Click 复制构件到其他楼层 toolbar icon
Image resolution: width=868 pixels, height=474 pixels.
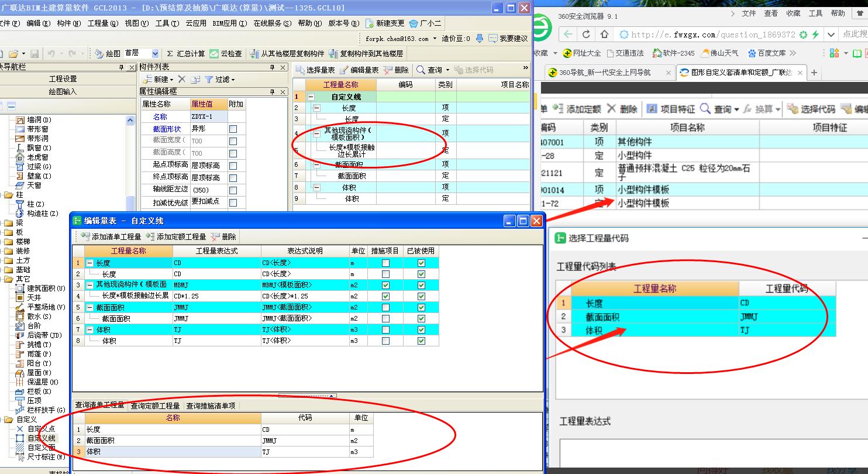pyautogui.click(x=333, y=53)
